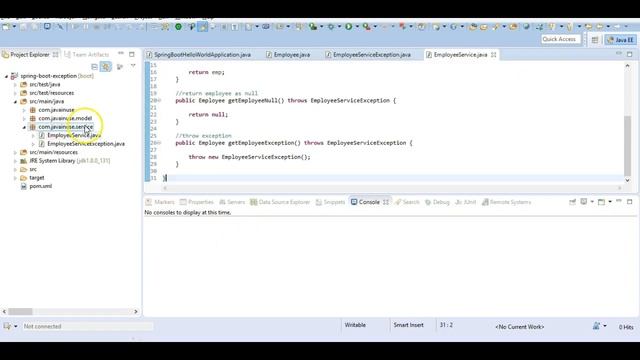Switch to Java EE perspective button

[x=620, y=40]
